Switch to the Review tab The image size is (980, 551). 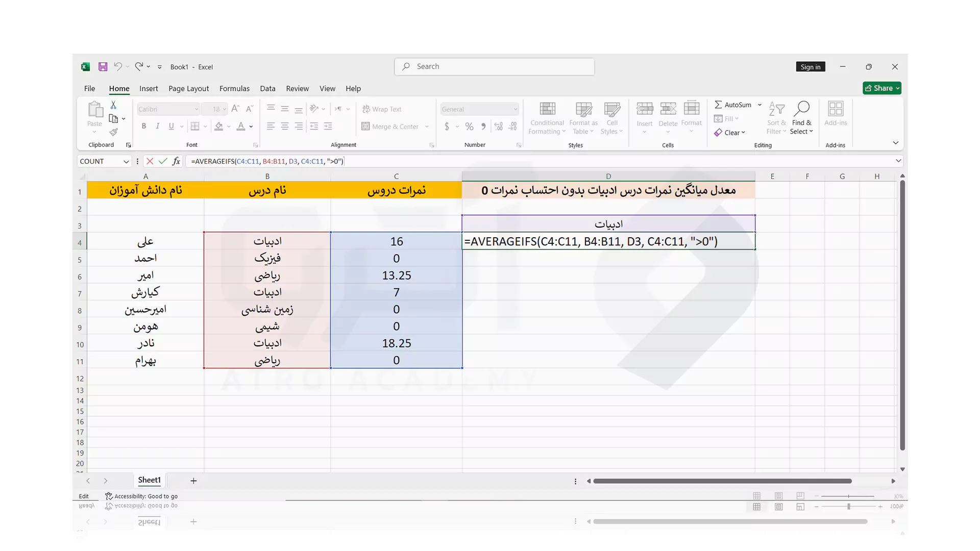tap(297, 88)
